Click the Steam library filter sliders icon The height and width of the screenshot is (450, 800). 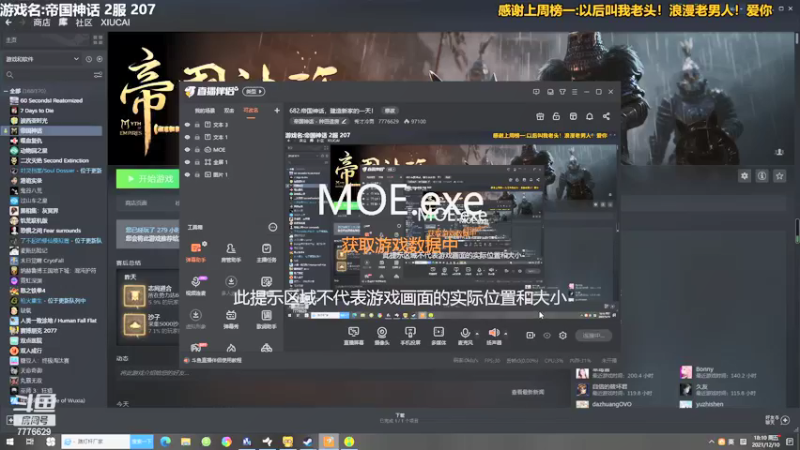[98, 74]
